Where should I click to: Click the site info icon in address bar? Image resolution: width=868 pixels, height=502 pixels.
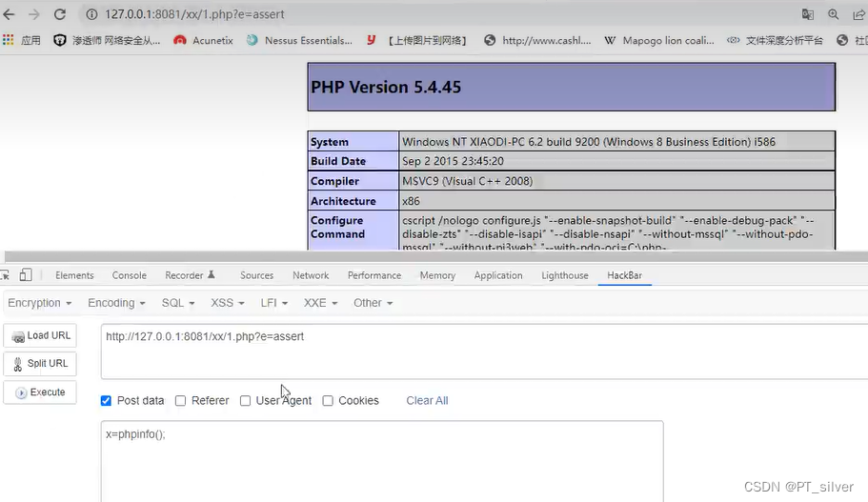pyautogui.click(x=91, y=14)
